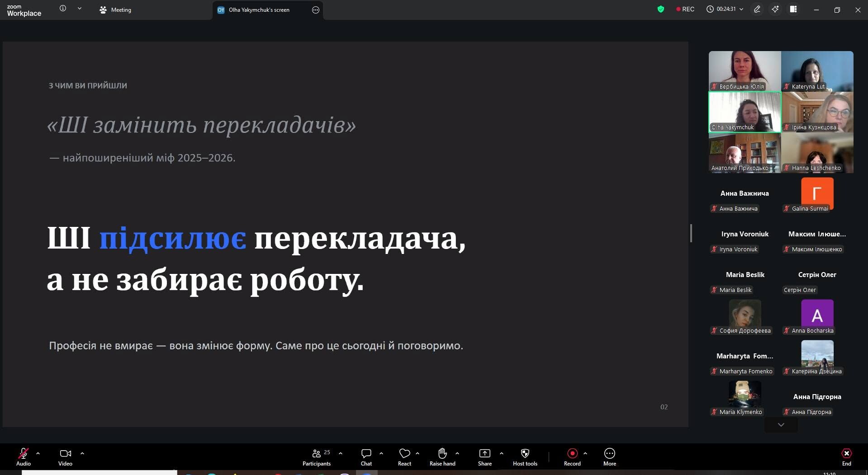Select Olha Yakymchuk video thumbnail
The width and height of the screenshot is (868, 475).
point(745,112)
